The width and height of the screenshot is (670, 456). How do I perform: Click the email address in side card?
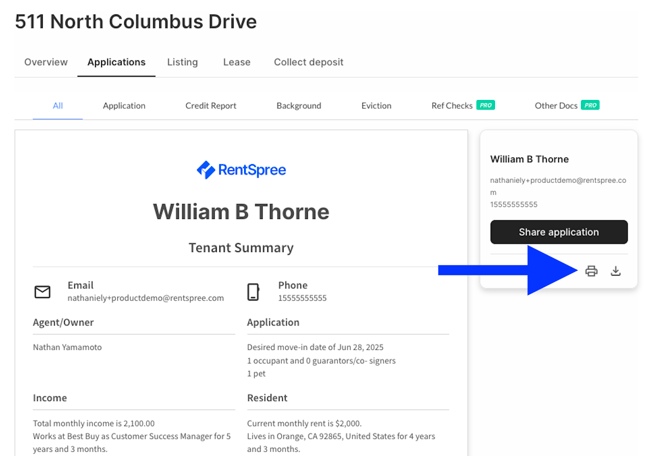tap(558, 186)
